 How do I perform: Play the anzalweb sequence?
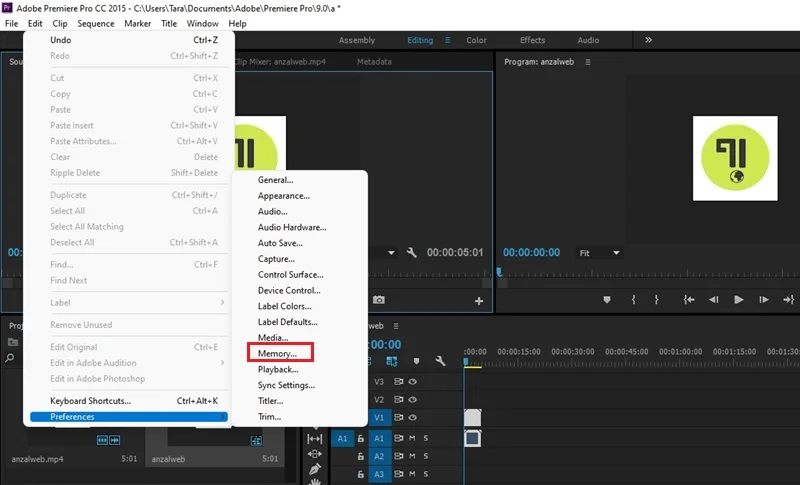click(738, 300)
